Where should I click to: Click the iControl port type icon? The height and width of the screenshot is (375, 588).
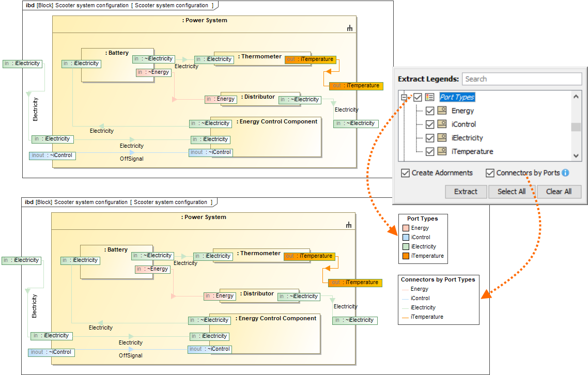tap(442, 124)
